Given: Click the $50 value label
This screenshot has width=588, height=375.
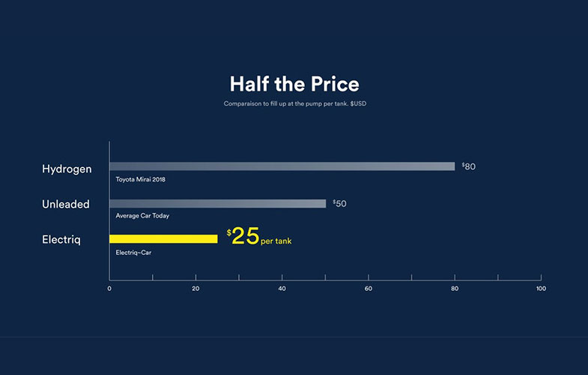Looking at the screenshot, I should pyautogui.click(x=340, y=203).
